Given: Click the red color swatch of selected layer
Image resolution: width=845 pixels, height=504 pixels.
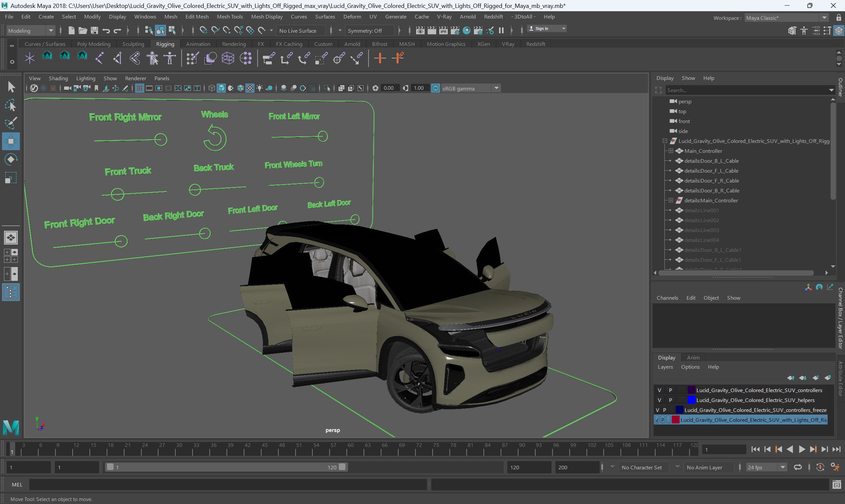Looking at the screenshot, I should (x=676, y=420).
